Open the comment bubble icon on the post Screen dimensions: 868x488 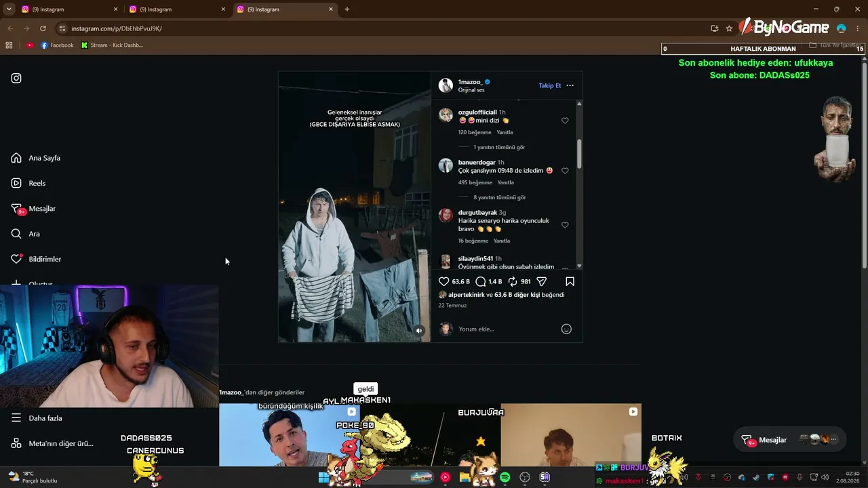tap(481, 281)
